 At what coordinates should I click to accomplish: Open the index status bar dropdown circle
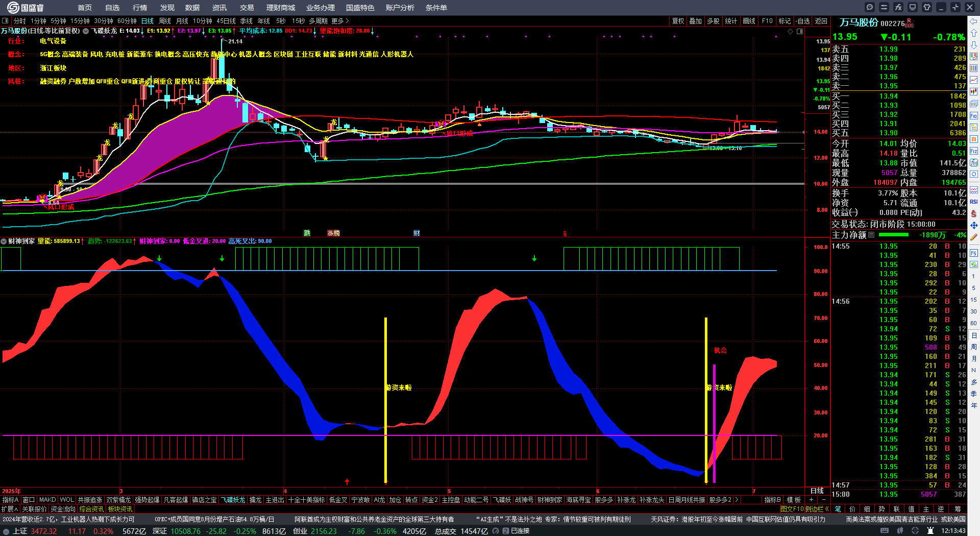tap(6, 531)
